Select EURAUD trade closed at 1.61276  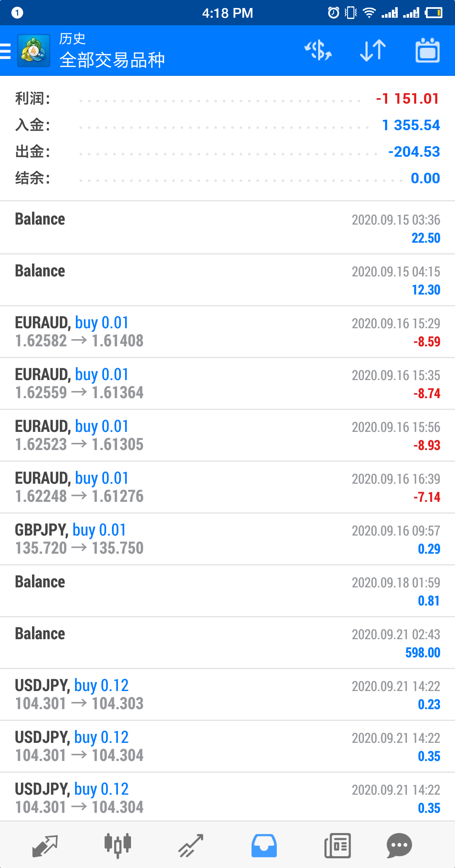[x=227, y=488]
